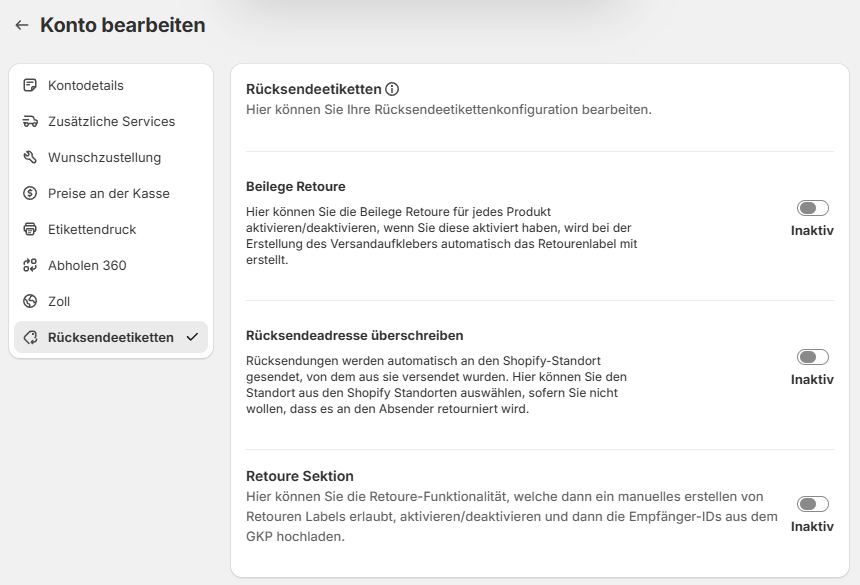Go back using the arrow beside Konto bearbeiten

point(22,25)
